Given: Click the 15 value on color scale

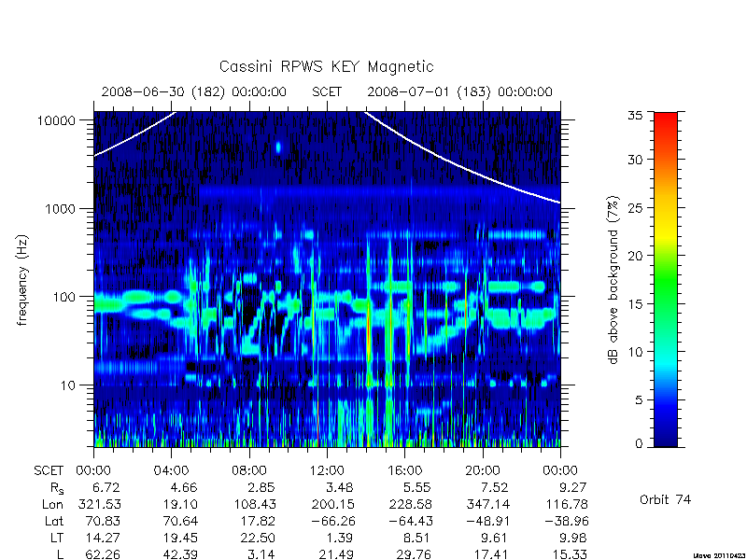Looking at the screenshot, I should pyautogui.click(x=635, y=304).
